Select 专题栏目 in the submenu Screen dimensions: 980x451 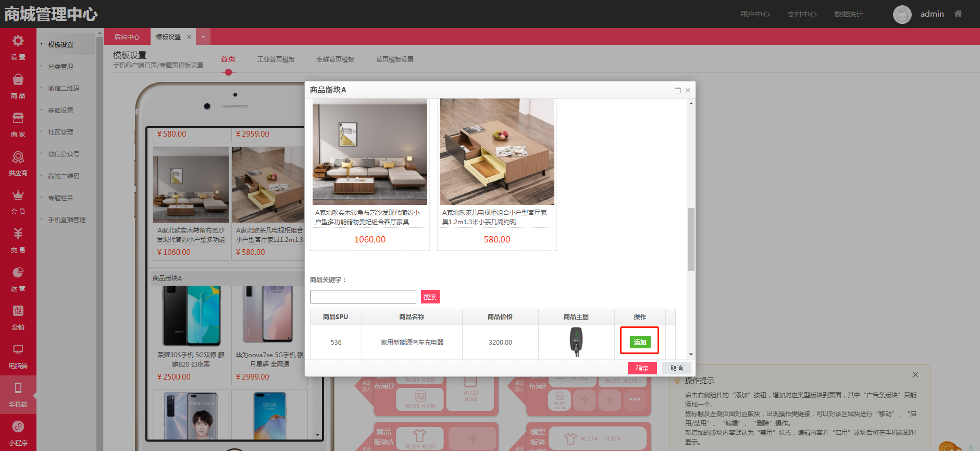61,198
